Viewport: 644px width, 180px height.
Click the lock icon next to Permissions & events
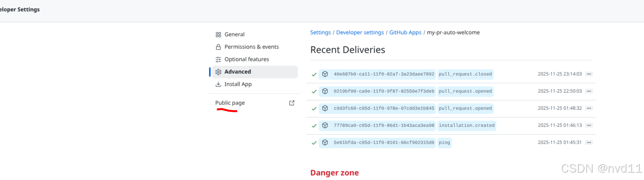pos(218,47)
